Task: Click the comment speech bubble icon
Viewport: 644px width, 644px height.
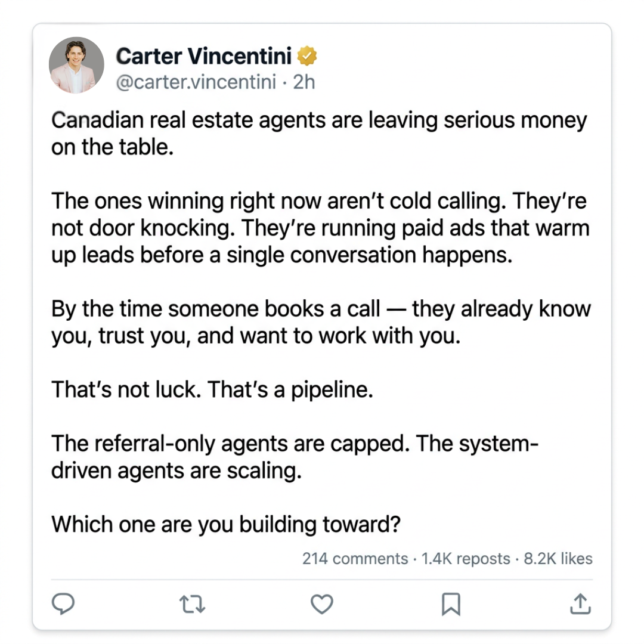Action: pyautogui.click(x=63, y=603)
